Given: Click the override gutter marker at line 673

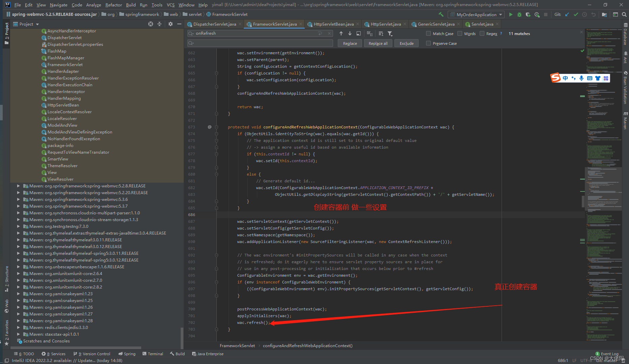Looking at the screenshot, I should coord(209,127).
